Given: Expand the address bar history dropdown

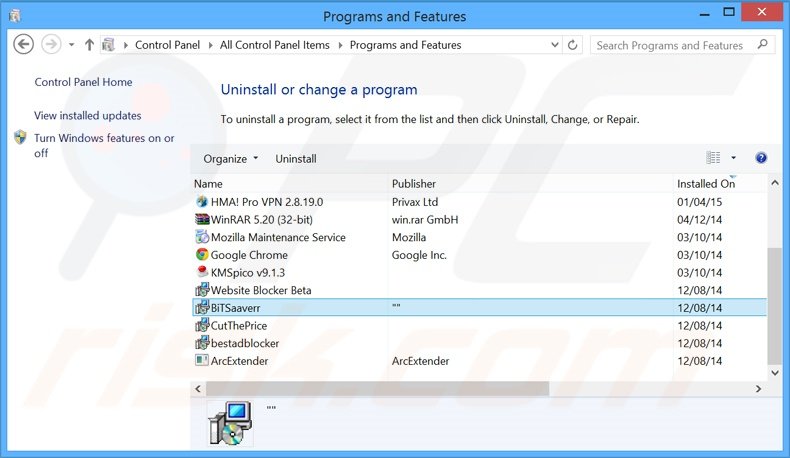Looking at the screenshot, I should tap(555, 45).
